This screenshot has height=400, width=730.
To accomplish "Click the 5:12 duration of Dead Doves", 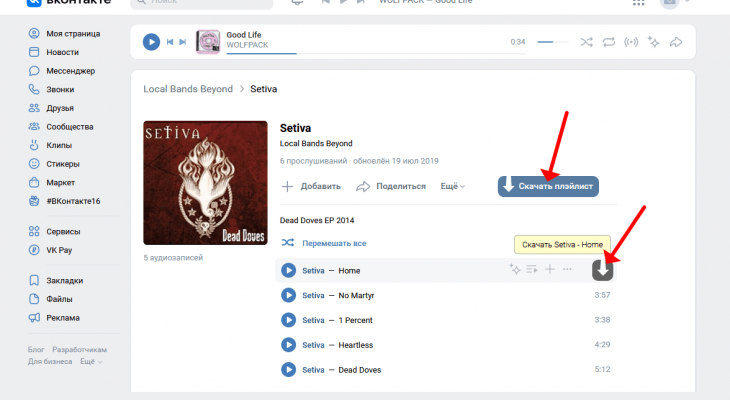I will 602,369.
